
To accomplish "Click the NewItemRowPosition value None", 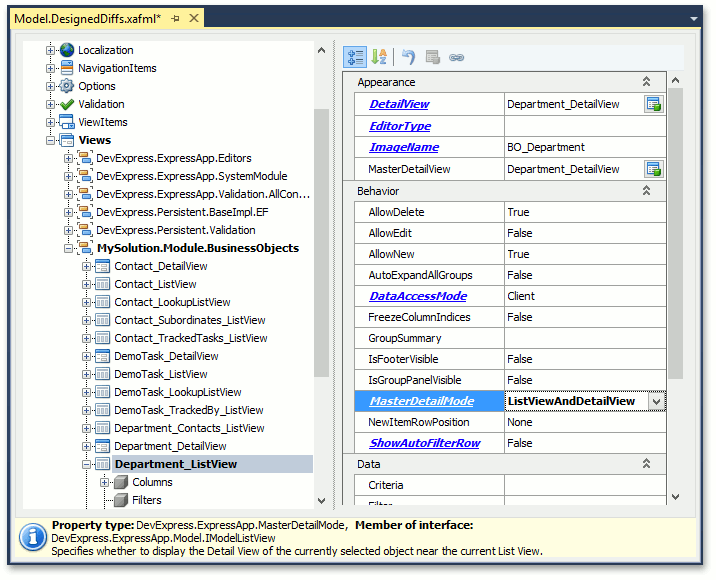I will coord(520,422).
